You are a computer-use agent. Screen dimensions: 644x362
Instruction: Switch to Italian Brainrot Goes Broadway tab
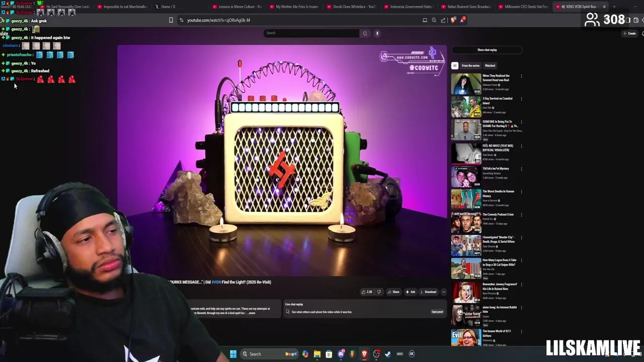(465, 7)
